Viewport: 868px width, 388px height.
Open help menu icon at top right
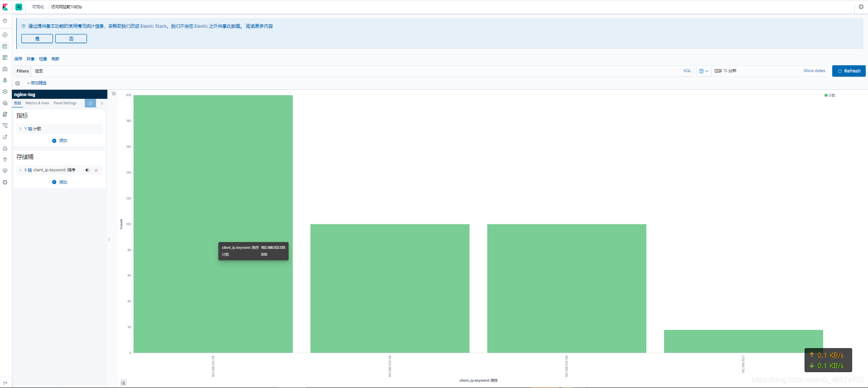[x=861, y=7]
